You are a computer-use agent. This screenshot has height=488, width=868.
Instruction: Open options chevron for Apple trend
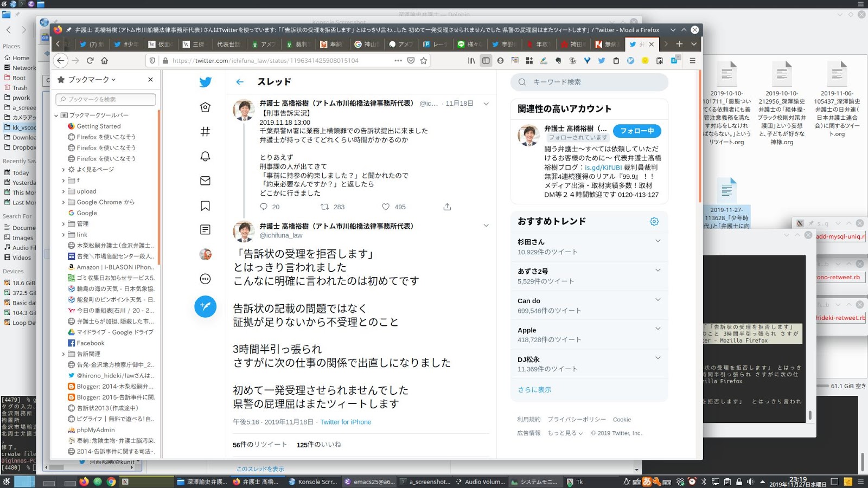[658, 329]
